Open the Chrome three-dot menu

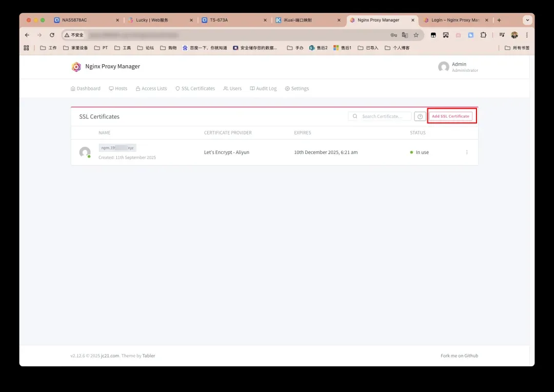(527, 35)
